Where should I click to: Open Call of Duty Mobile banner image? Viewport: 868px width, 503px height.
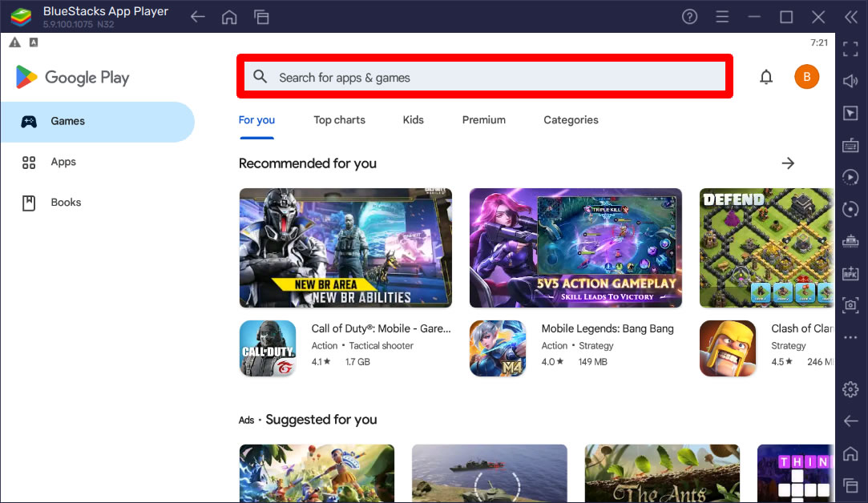click(345, 248)
